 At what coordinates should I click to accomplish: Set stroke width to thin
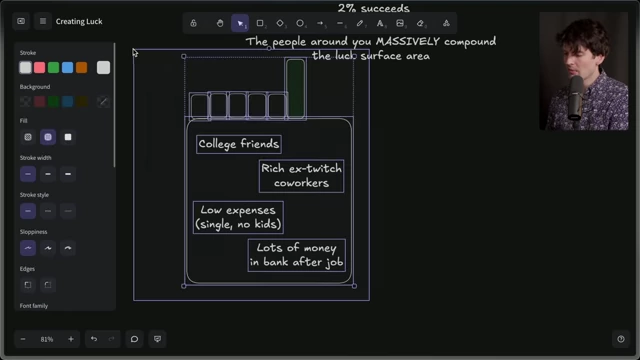[x=28, y=174]
